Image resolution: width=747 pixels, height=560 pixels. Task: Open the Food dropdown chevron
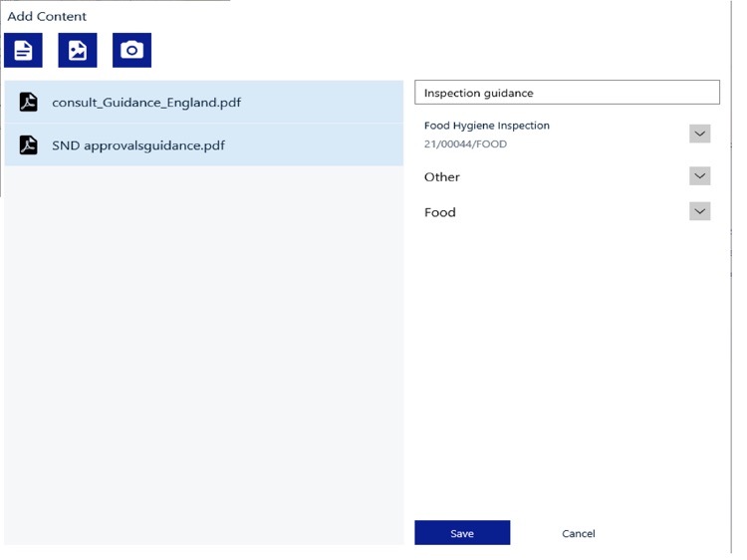(700, 211)
